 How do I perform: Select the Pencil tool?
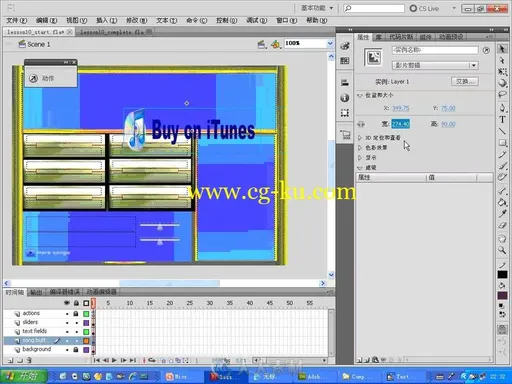[502, 155]
